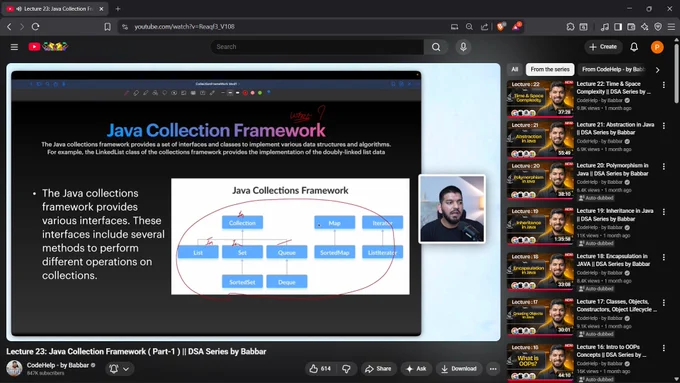
Task: Open Lecture 21 Abstraction in Java thumbnail
Action: pyautogui.click(x=540, y=140)
